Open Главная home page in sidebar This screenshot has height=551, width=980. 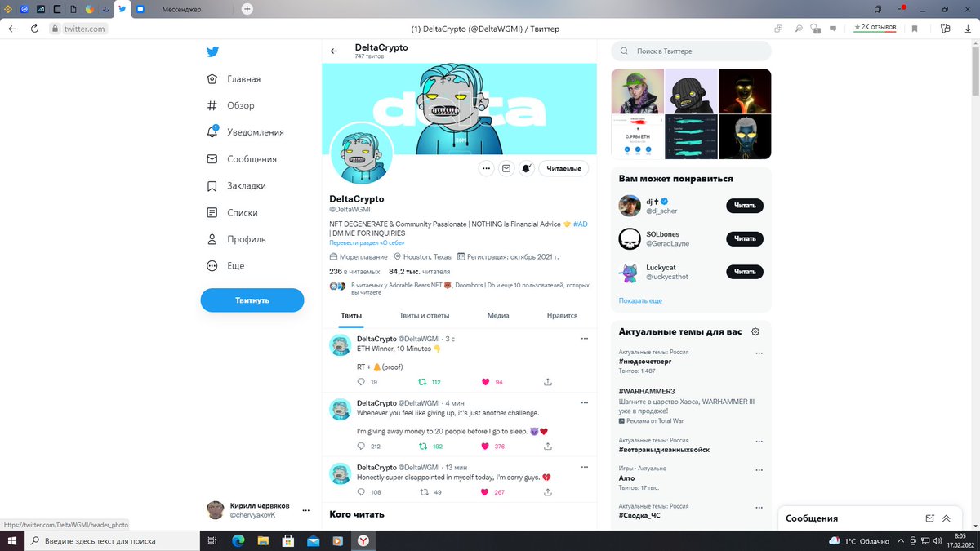pos(234,79)
